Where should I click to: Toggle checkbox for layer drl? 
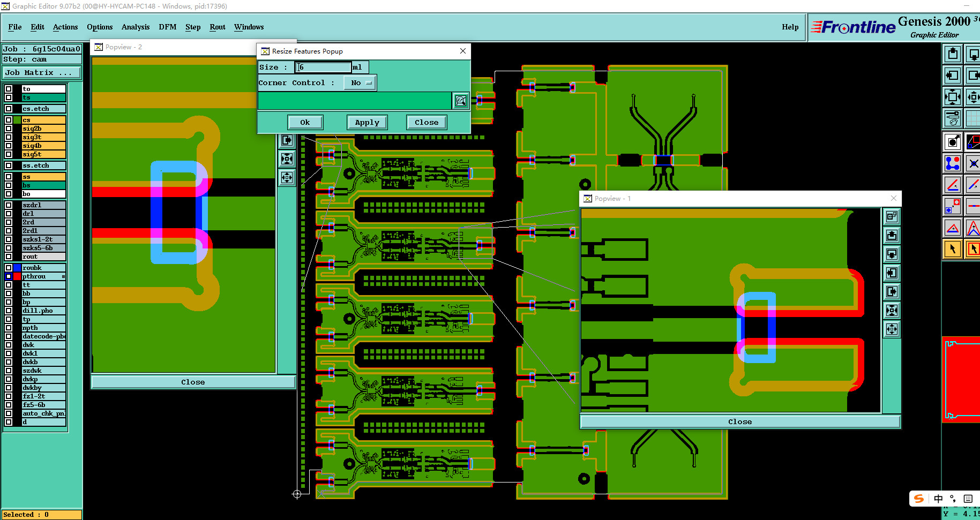pos(9,214)
